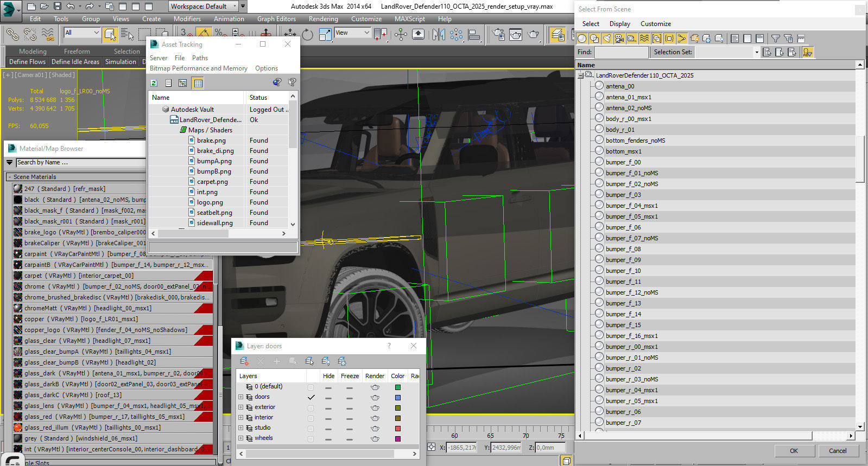The width and height of the screenshot is (868, 466).
Task: Click the Mirror tool in main toolbar
Action: click(x=439, y=35)
